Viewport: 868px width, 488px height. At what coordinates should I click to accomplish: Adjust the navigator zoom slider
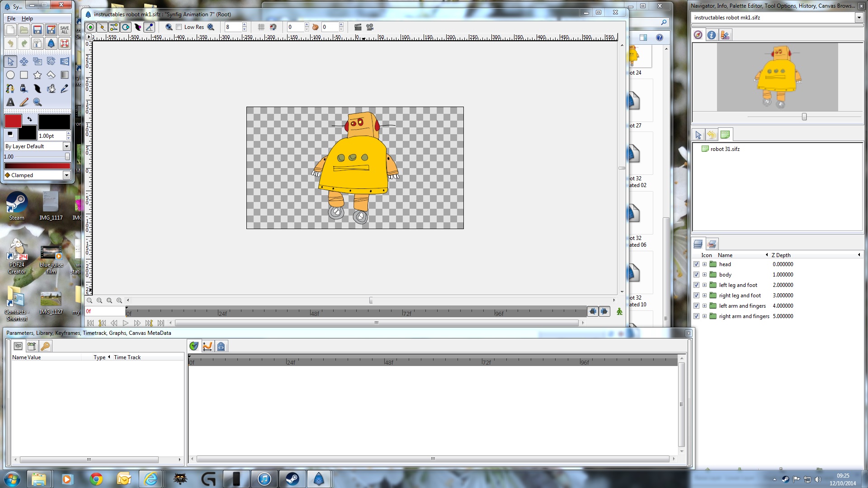tap(804, 117)
